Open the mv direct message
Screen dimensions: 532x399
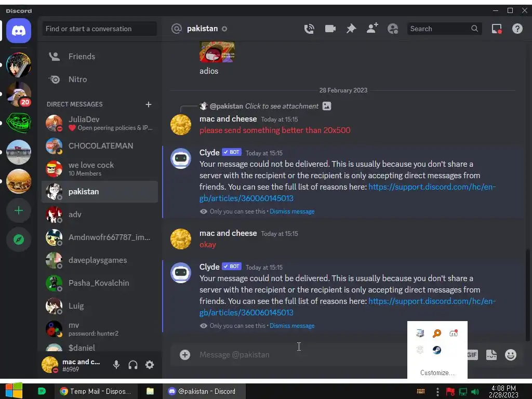[x=99, y=329]
